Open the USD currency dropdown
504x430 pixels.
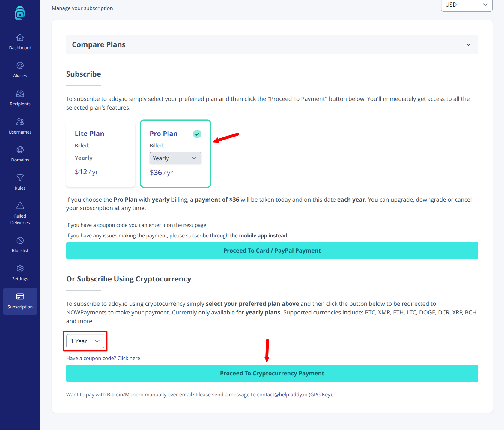tap(467, 5)
